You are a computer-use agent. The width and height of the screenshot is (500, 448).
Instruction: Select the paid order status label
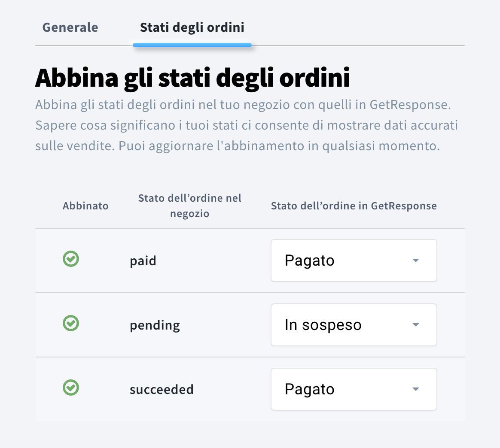tap(143, 261)
